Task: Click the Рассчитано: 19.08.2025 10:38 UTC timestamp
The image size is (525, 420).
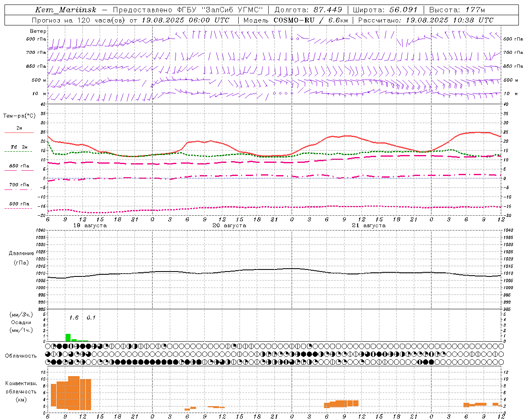Action: pos(426,20)
